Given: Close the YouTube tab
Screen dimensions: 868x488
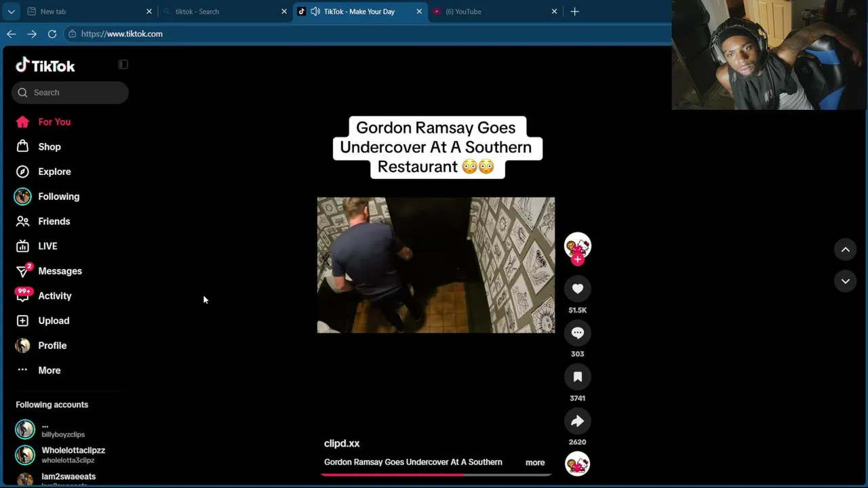Looking at the screenshot, I should click(x=554, y=12).
